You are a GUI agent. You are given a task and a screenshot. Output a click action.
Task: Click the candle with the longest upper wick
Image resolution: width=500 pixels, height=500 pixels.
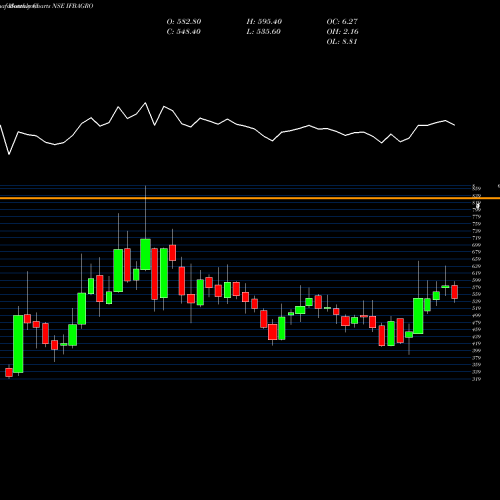click(145, 254)
